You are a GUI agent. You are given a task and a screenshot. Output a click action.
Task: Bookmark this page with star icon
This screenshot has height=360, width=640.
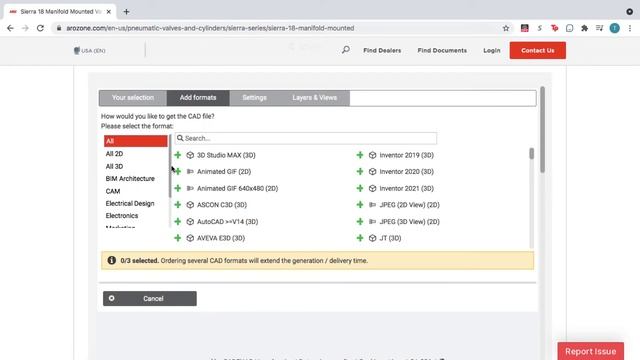tap(506, 28)
